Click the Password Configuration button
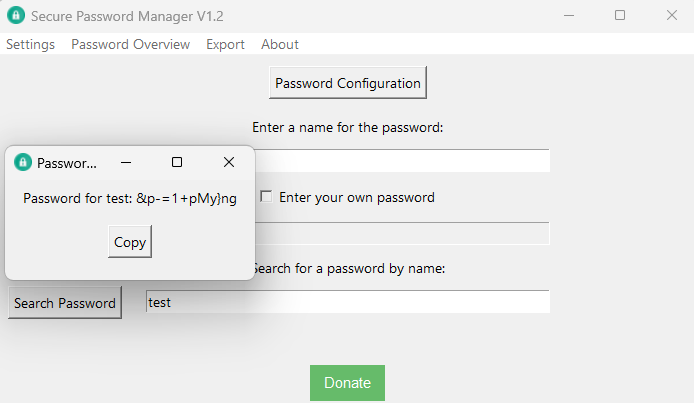Viewport: 694px width, 403px height. (x=348, y=83)
